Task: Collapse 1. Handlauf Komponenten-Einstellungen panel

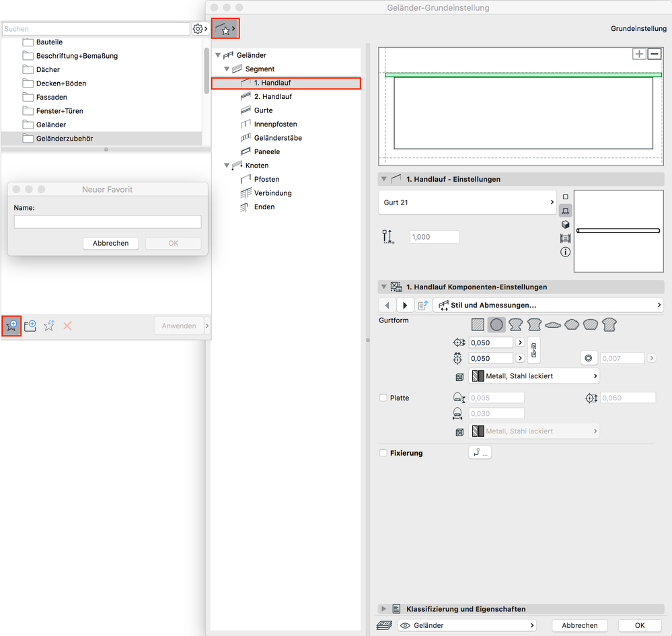Action: coord(384,287)
